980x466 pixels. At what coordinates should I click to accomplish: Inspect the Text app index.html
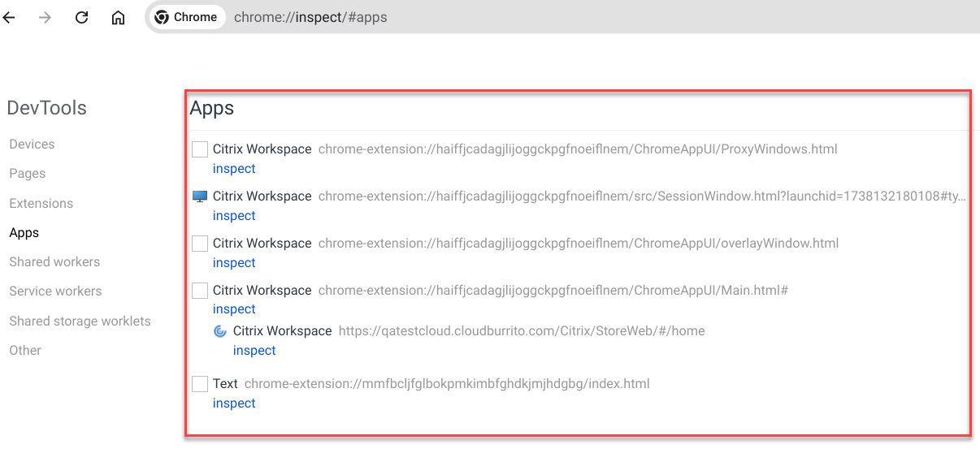point(234,403)
